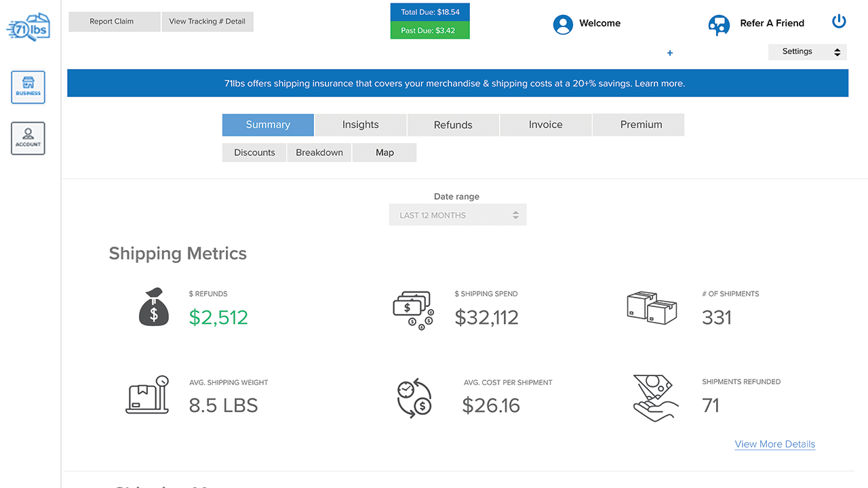Click the 71lbs logo icon
Viewport: 868px width, 488px height.
click(28, 27)
